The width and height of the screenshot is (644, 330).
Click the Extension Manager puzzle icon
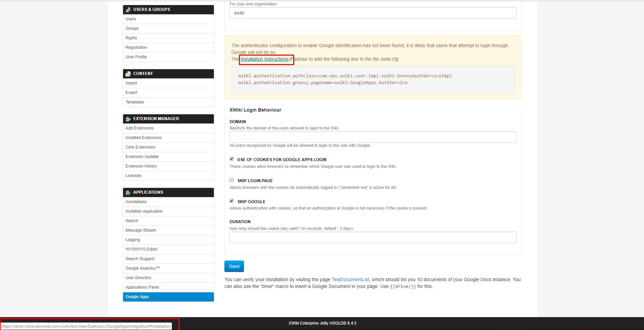click(x=128, y=119)
